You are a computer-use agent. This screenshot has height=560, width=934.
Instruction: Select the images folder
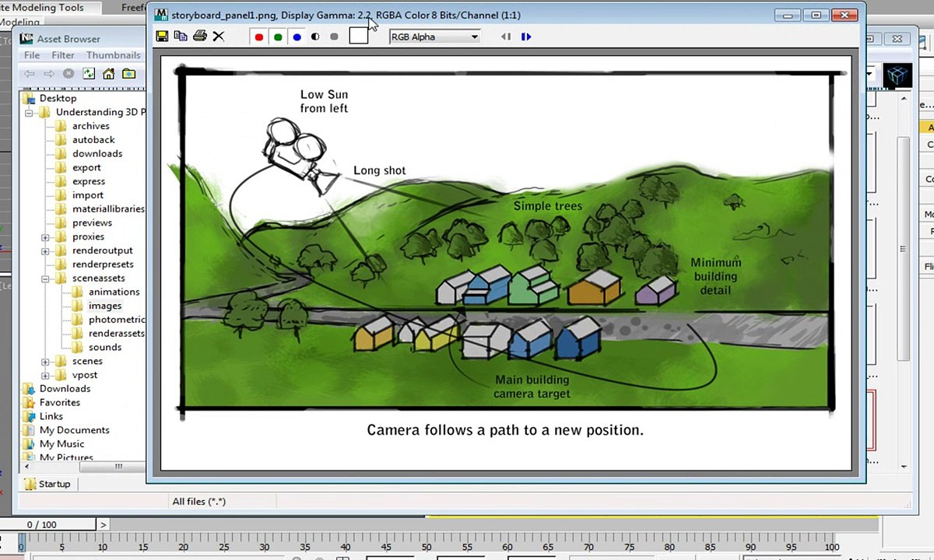tap(105, 306)
